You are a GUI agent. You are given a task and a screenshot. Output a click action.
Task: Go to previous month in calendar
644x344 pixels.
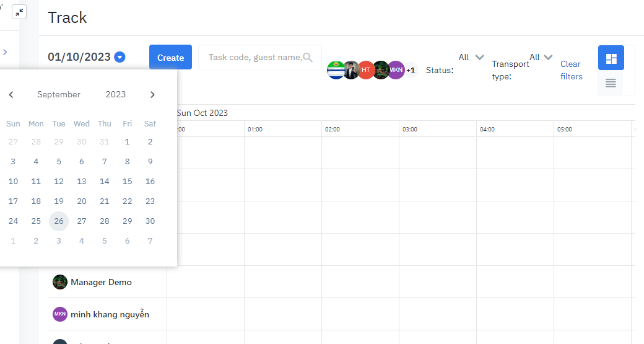[11, 95]
